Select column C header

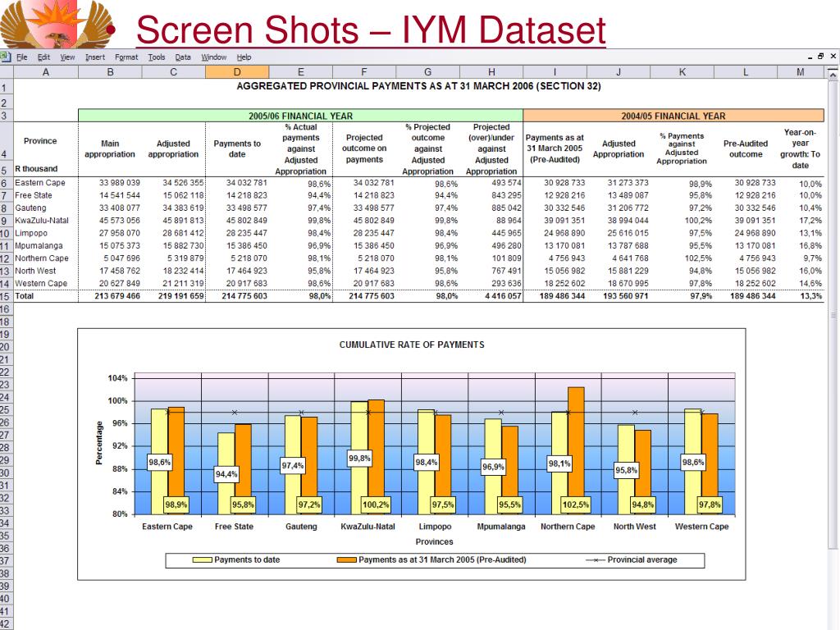(x=174, y=72)
